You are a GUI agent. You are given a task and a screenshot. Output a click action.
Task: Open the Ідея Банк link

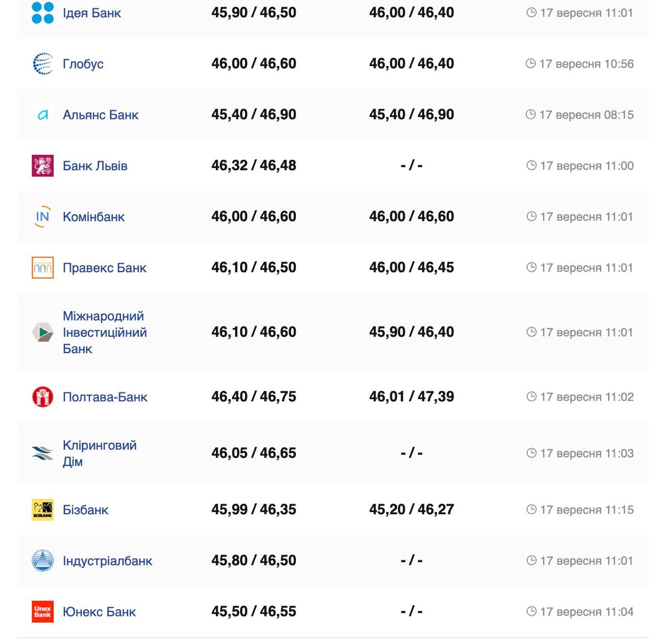pyautogui.click(x=91, y=13)
